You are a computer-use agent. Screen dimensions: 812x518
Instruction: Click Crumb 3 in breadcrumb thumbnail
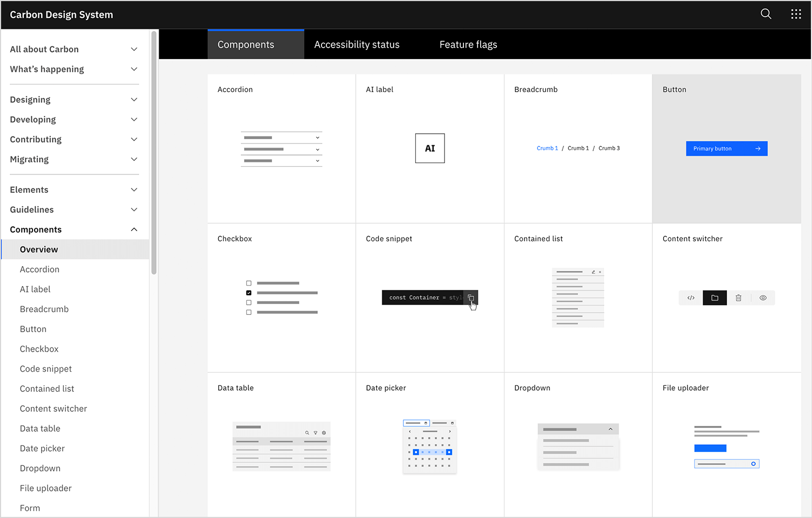pos(609,148)
